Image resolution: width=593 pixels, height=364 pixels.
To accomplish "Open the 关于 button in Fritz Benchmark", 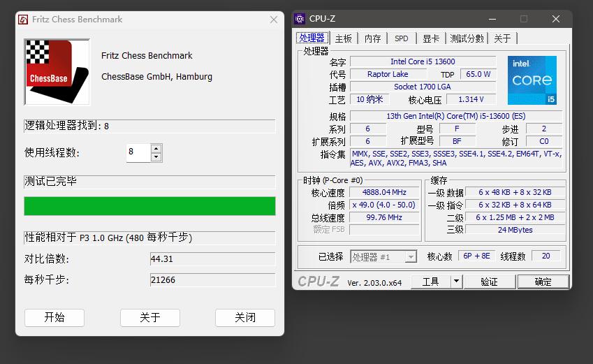I will point(150,317).
